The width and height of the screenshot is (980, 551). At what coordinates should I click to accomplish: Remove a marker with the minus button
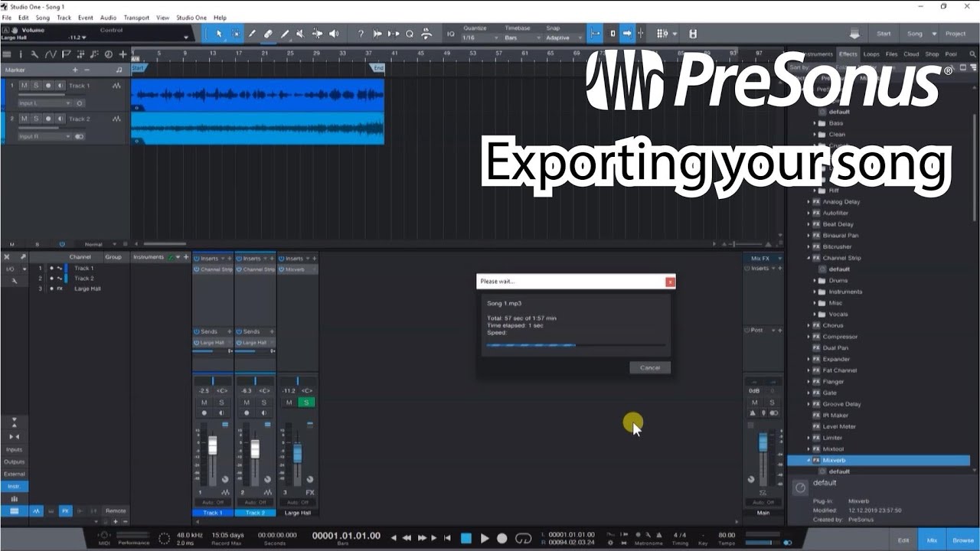[x=87, y=70]
